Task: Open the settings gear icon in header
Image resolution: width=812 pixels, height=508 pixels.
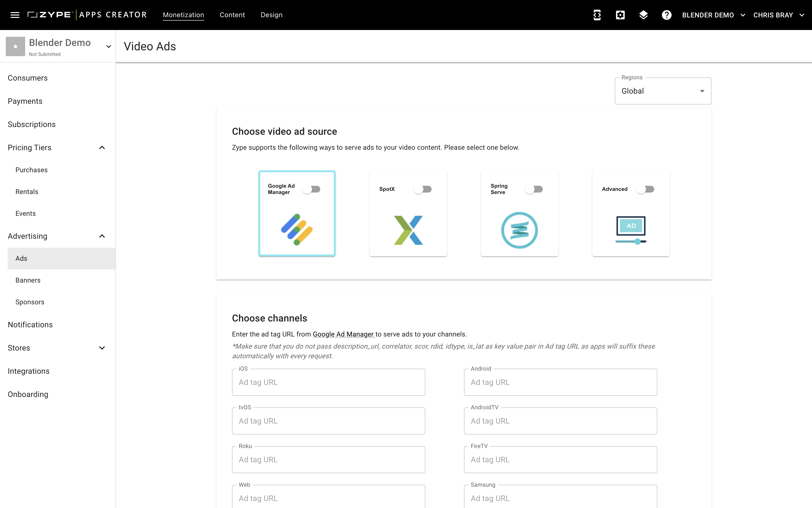Action: click(620, 15)
